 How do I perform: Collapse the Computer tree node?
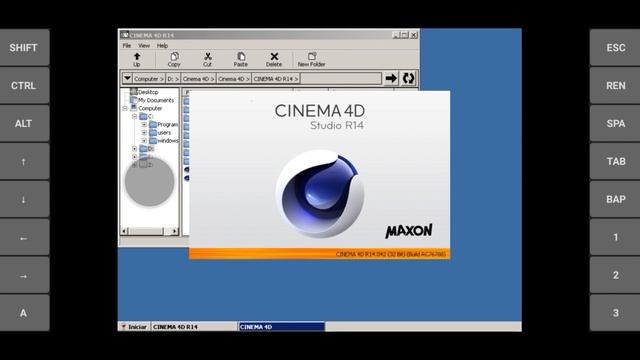125,108
